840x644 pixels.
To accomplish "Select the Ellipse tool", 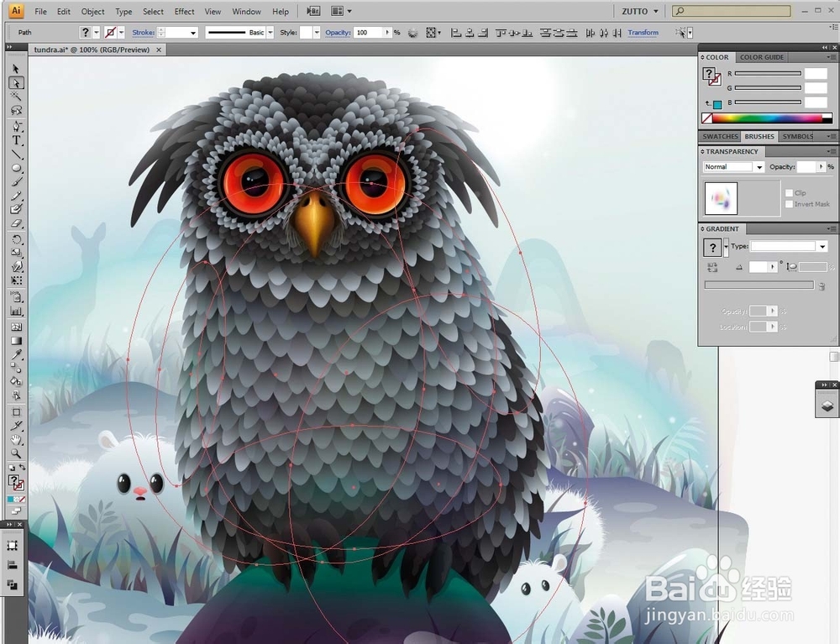I will pyautogui.click(x=16, y=168).
